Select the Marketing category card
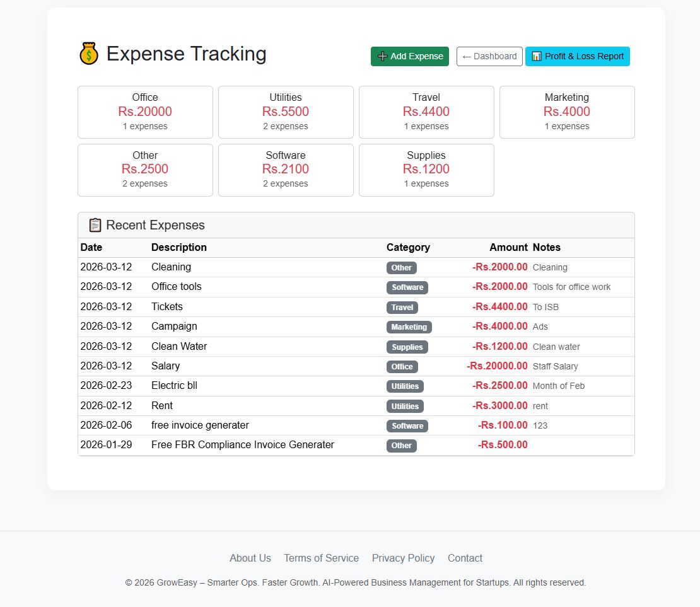Viewport: 700px width, 607px height. pyautogui.click(x=567, y=112)
